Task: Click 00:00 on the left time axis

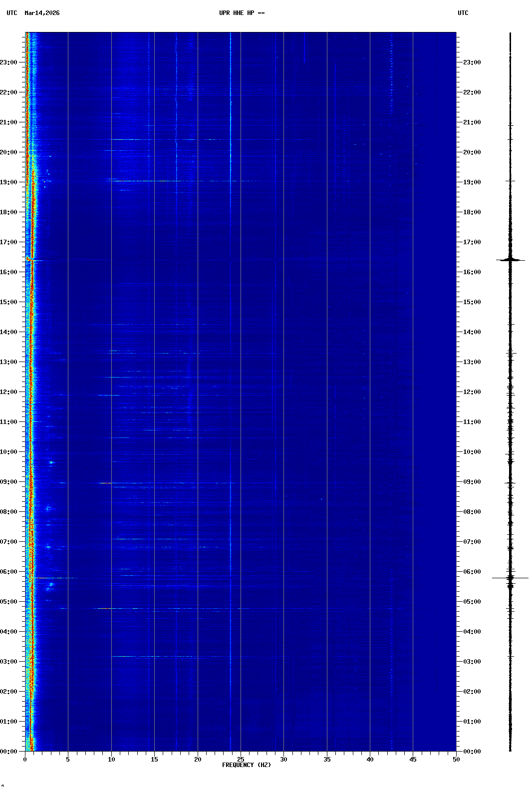Action: 9,752
